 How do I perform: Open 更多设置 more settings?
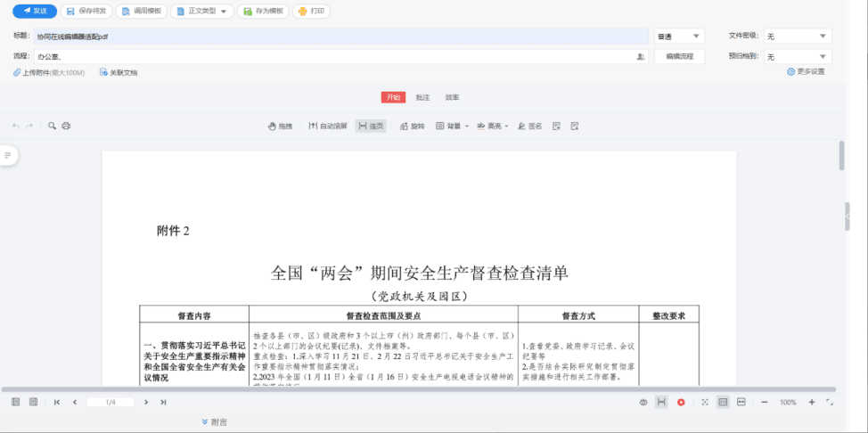click(x=806, y=71)
